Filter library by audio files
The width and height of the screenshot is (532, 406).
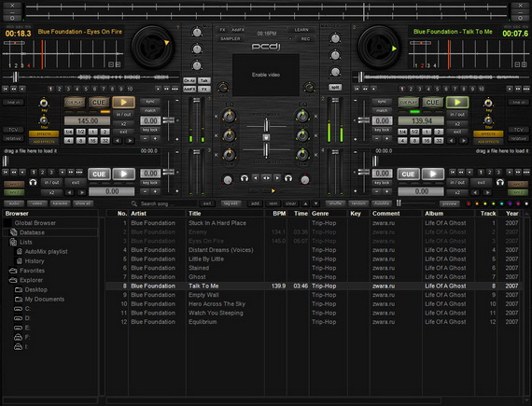[14, 203]
